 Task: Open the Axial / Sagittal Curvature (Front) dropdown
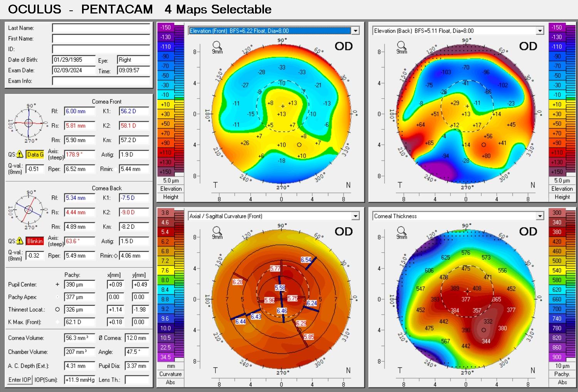point(356,216)
